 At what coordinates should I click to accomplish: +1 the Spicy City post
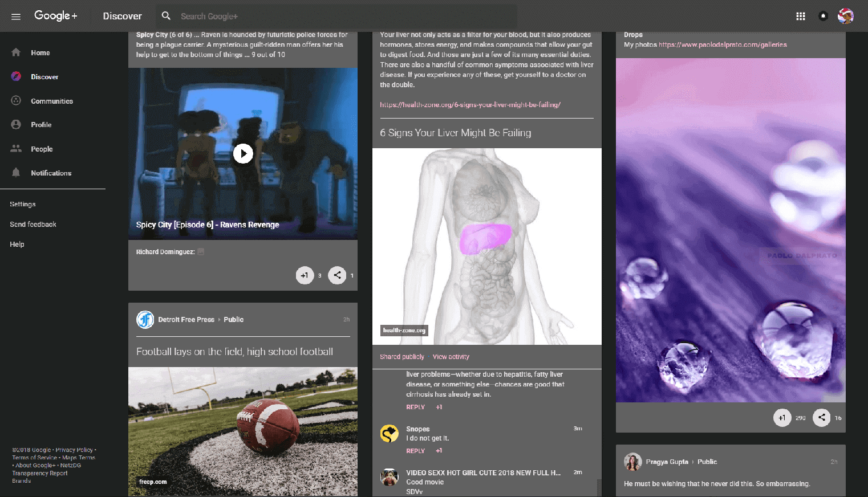[305, 275]
